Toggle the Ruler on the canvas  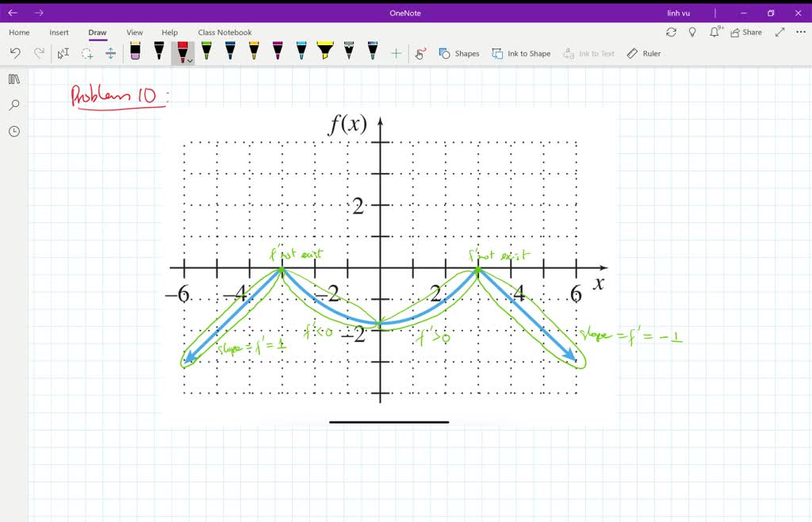click(644, 53)
